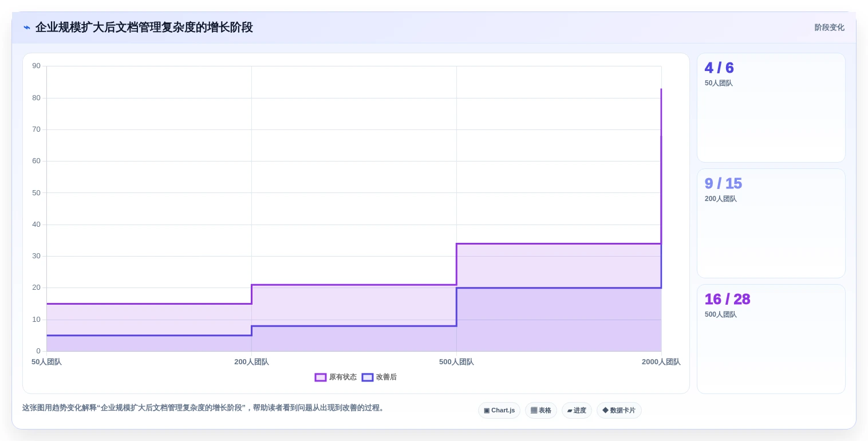The width and height of the screenshot is (868, 441).
Task: Click the 500人团队 label in the third card
Action: point(720,314)
